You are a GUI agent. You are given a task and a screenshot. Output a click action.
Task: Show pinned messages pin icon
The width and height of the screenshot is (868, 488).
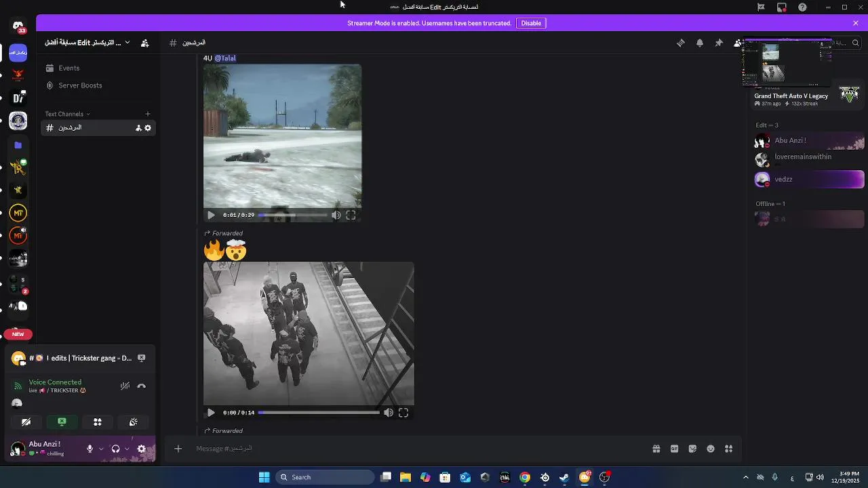pos(719,43)
